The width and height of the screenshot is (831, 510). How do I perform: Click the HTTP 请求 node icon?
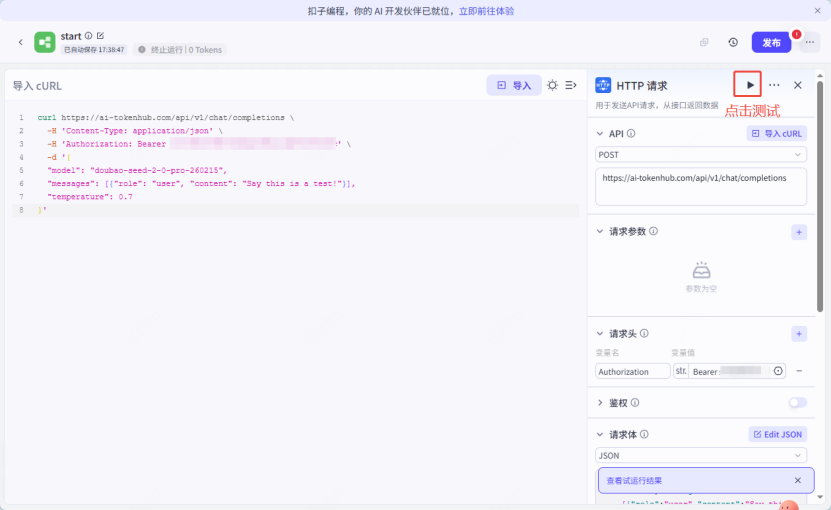pyautogui.click(x=603, y=85)
